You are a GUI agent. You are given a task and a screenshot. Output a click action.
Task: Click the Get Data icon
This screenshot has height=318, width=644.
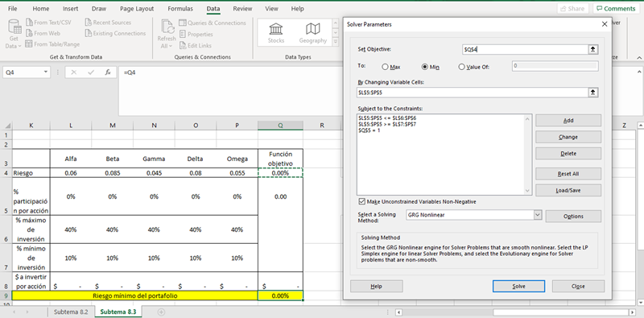click(x=14, y=27)
